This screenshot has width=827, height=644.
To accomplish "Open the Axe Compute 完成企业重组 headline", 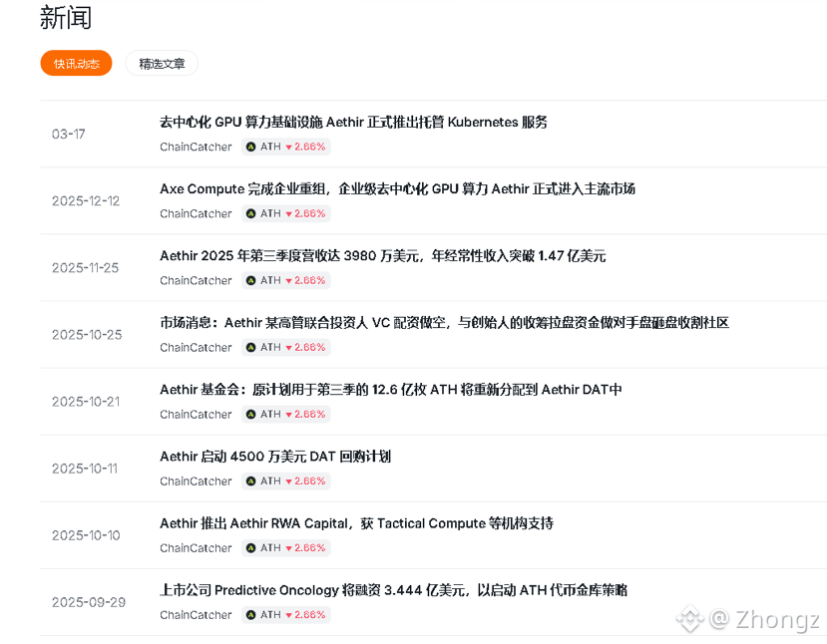I will click(397, 189).
